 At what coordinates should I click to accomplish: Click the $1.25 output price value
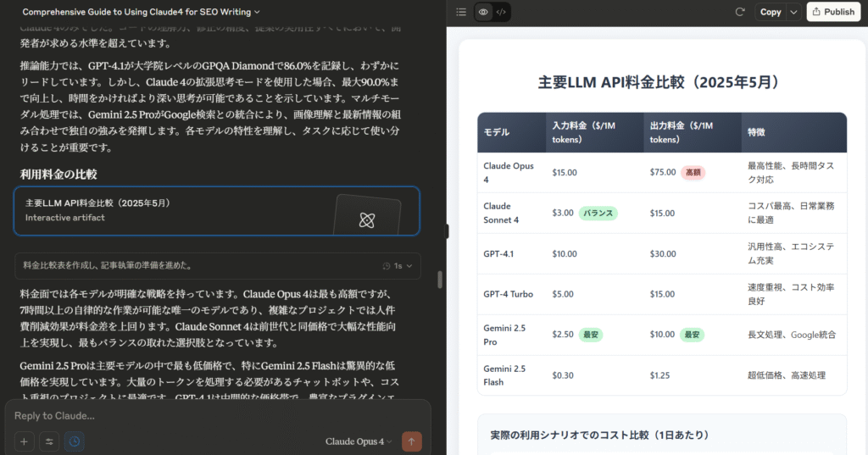(659, 375)
